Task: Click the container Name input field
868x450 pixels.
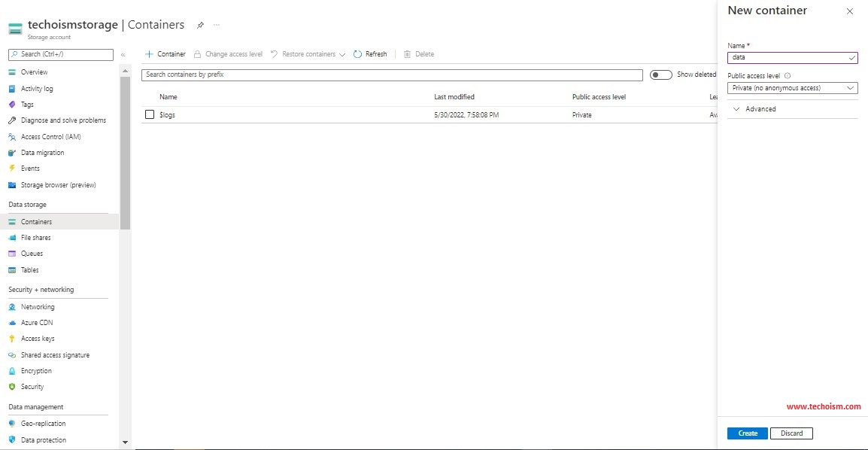Action: click(792, 57)
